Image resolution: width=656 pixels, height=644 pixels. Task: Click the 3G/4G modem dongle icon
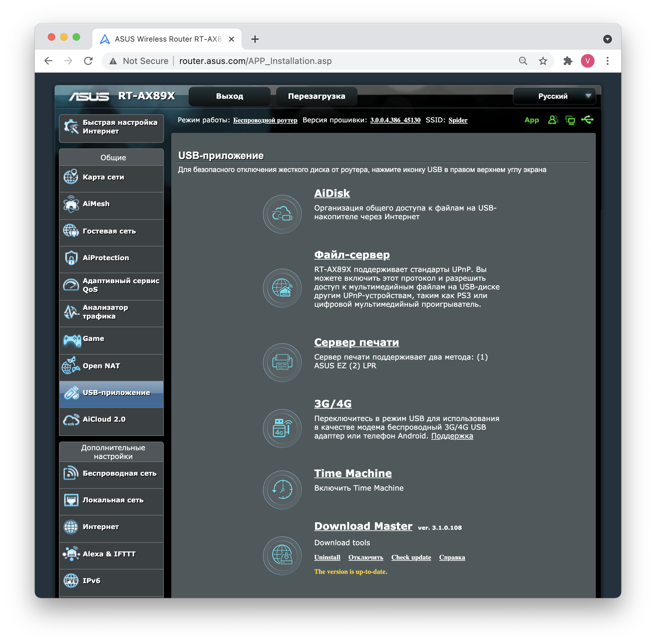[282, 428]
